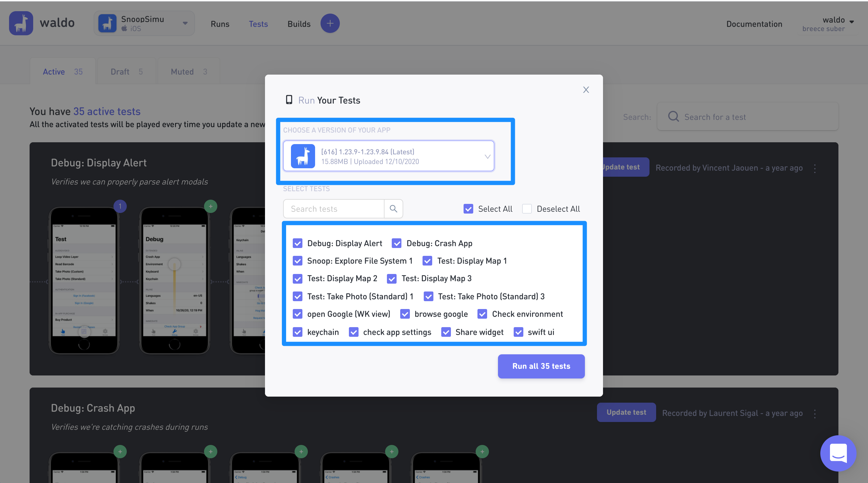868x483 pixels.
Task: Click the llama icon in version selector
Action: (x=303, y=156)
